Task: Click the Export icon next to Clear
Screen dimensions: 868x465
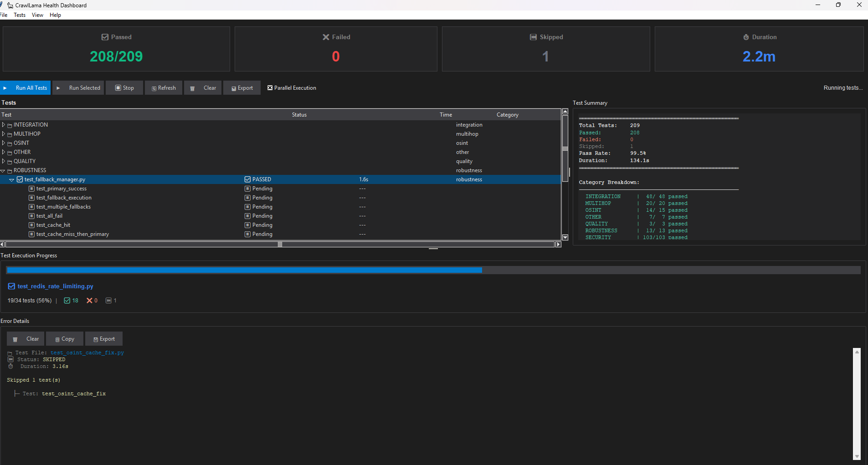Action: click(x=234, y=88)
